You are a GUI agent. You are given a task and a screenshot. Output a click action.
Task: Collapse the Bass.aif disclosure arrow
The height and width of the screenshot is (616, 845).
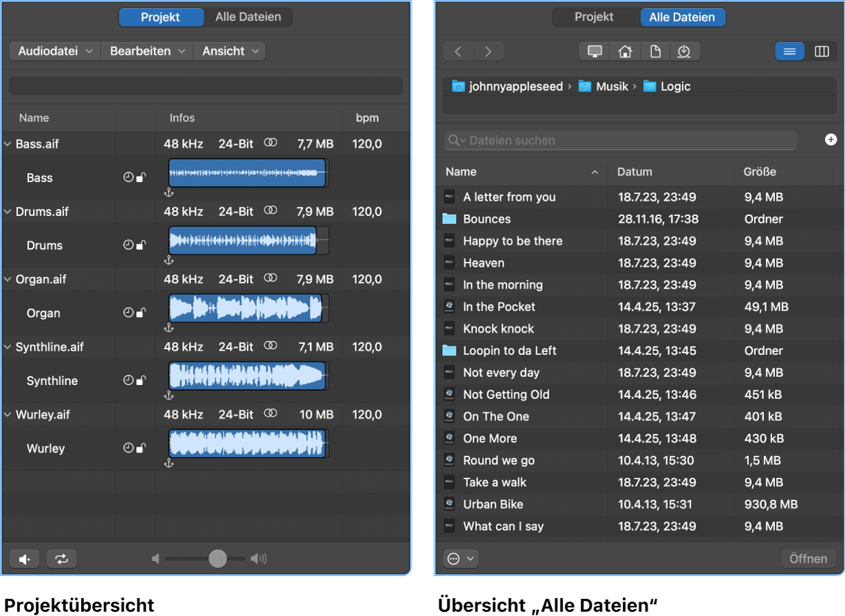[8, 144]
